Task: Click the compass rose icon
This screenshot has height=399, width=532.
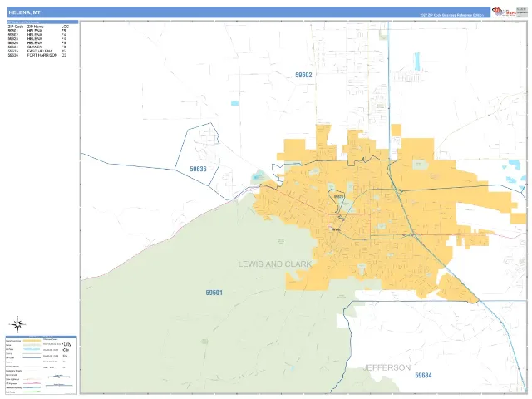Action: tap(17, 325)
